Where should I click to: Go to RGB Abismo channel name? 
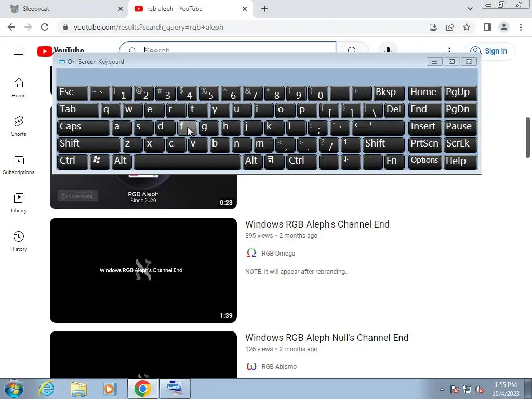pyautogui.click(x=279, y=367)
